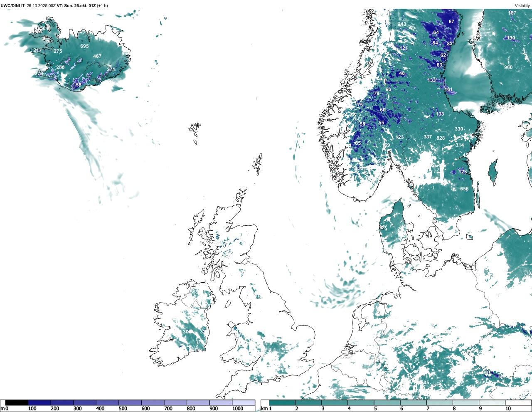Viewport: 532px width, 412px height.
Task: Click the '1000' label on meter legend
Action: coord(238,409)
